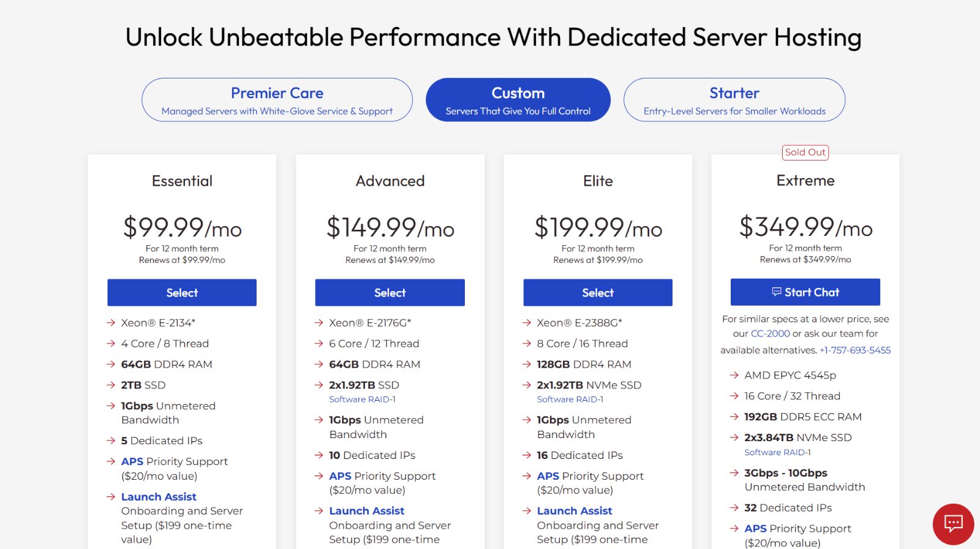Click the Sold Out badge on Extreme
This screenshot has width=980, height=549.
pyautogui.click(x=805, y=152)
